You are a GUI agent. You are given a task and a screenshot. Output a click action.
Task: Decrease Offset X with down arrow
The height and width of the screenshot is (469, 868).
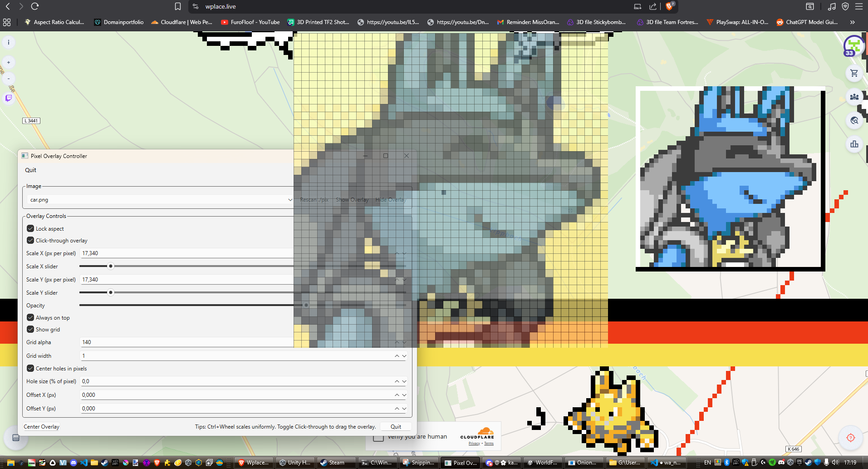404,395
